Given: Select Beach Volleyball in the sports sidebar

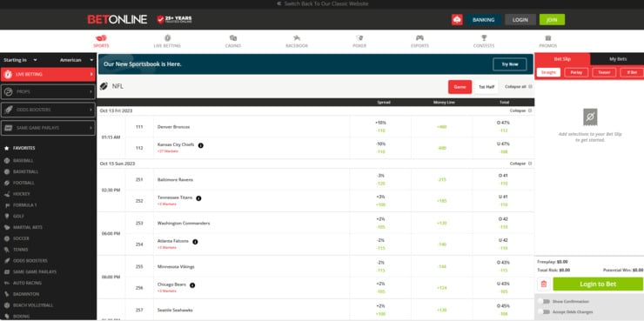Looking at the screenshot, I should [x=33, y=305].
